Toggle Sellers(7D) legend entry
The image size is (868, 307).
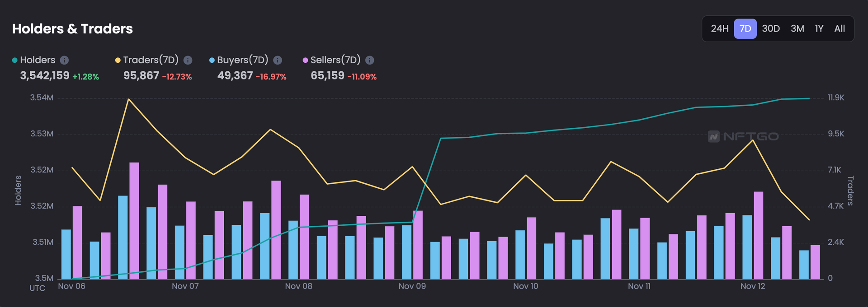335,60
